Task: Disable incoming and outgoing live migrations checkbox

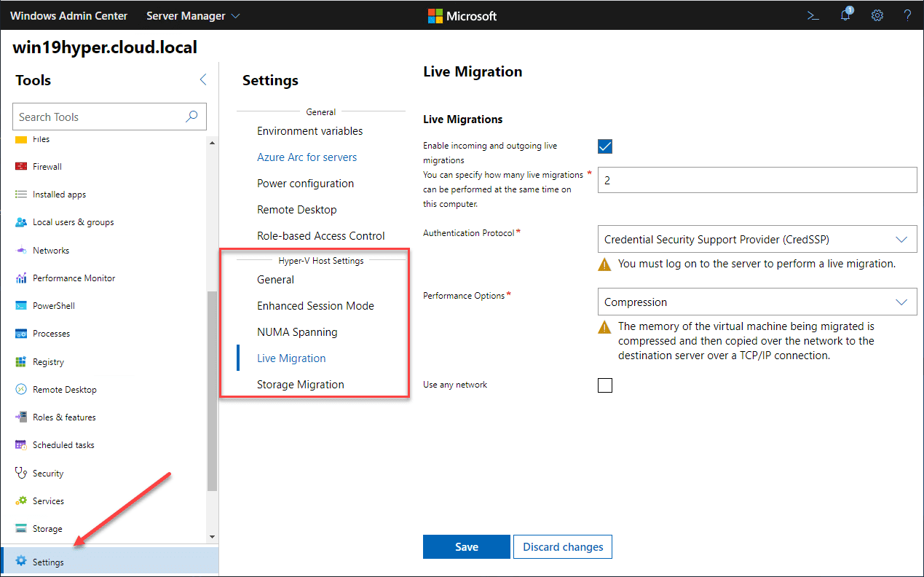Action: (605, 146)
